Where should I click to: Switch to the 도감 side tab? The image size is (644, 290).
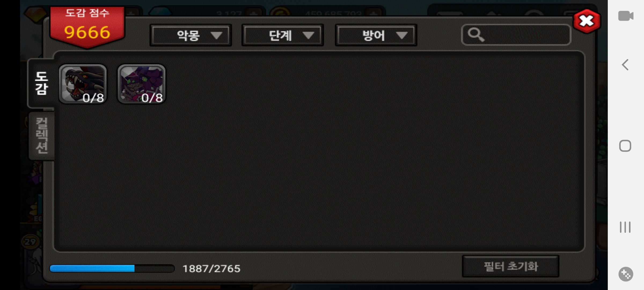(41, 83)
